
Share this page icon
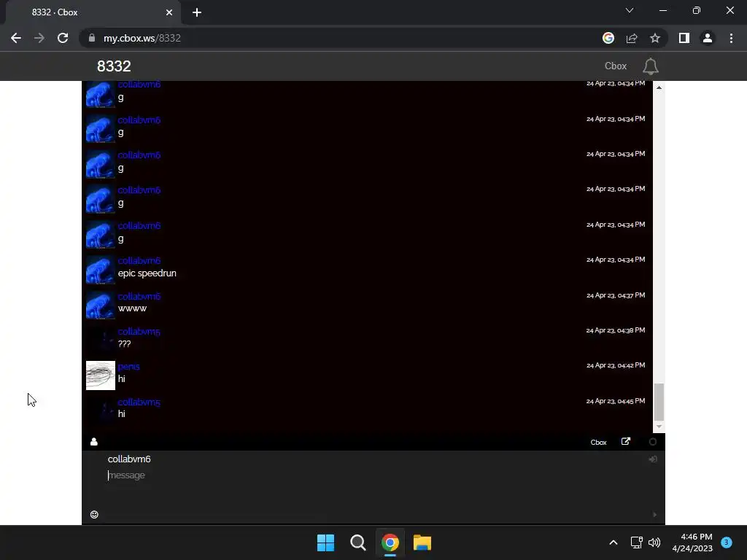[x=632, y=38]
